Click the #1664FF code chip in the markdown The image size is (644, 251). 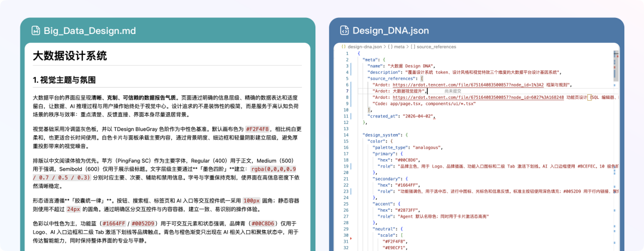(115, 224)
